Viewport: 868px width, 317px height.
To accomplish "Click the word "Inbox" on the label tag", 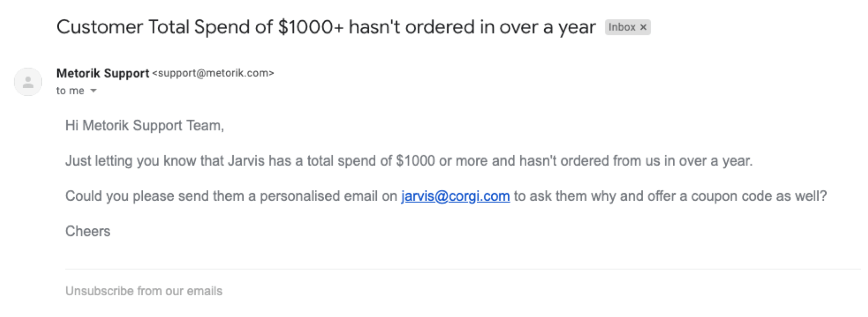I will click(x=622, y=28).
